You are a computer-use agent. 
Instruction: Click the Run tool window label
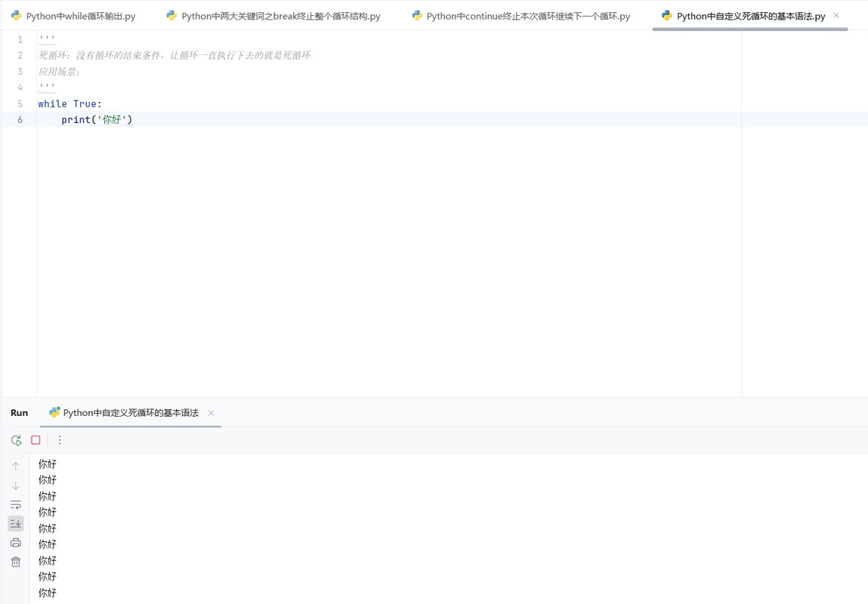(20, 413)
